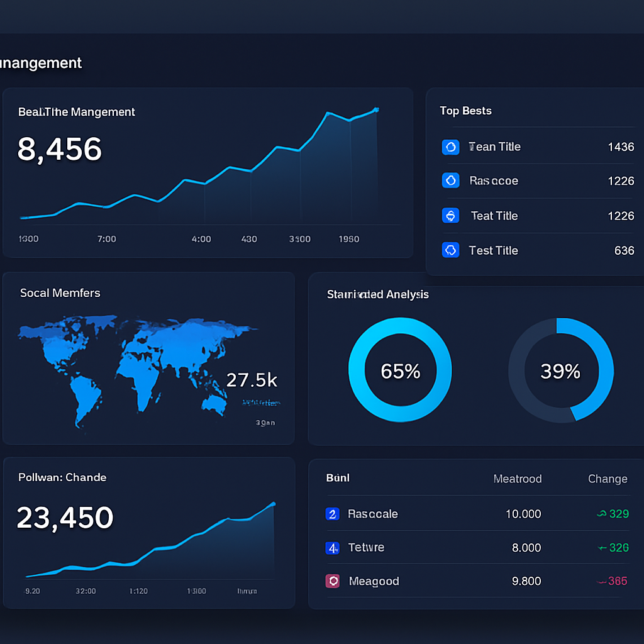Click the pink icon beside Meagood
Viewport: 644px width, 644px height.
332,581
